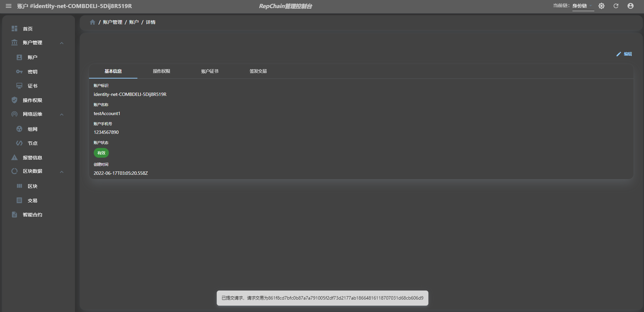644x312 pixels.
Task: Click the 有效 status chip
Action: click(101, 153)
